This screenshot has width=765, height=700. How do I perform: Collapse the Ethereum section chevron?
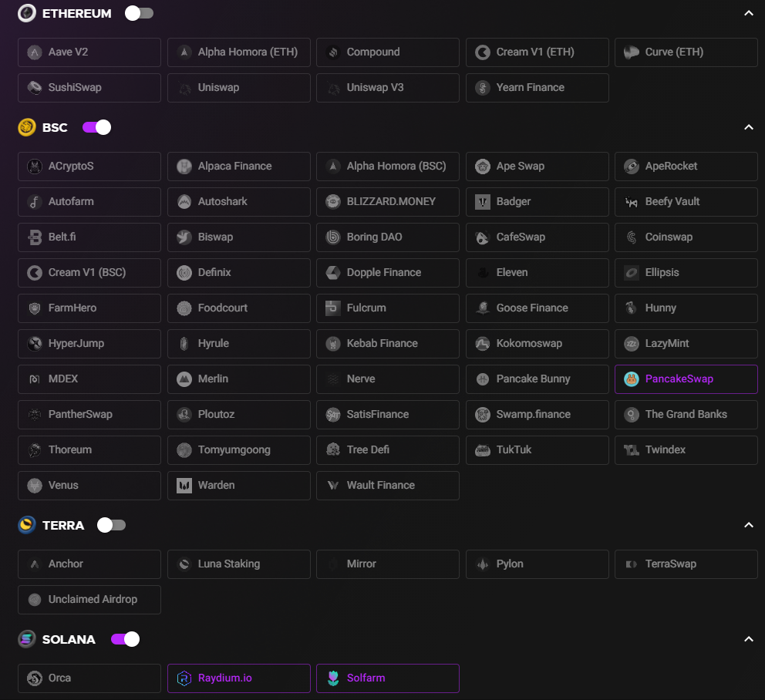coord(748,13)
